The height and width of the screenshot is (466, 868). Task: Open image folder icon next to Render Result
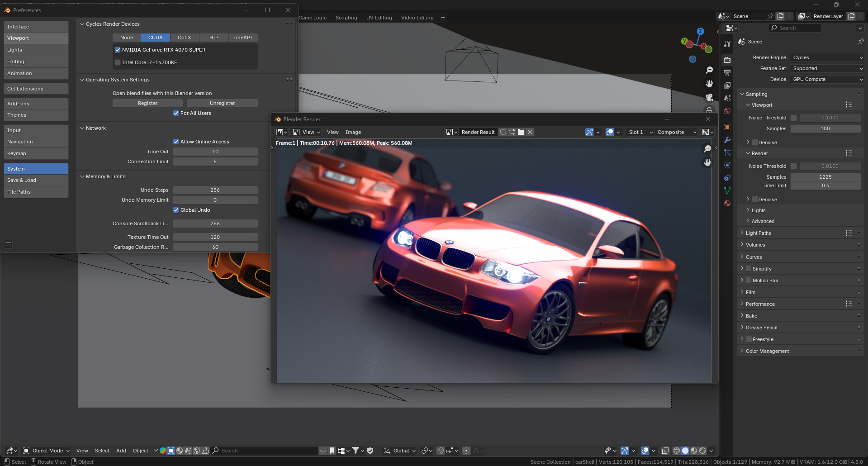(x=521, y=132)
